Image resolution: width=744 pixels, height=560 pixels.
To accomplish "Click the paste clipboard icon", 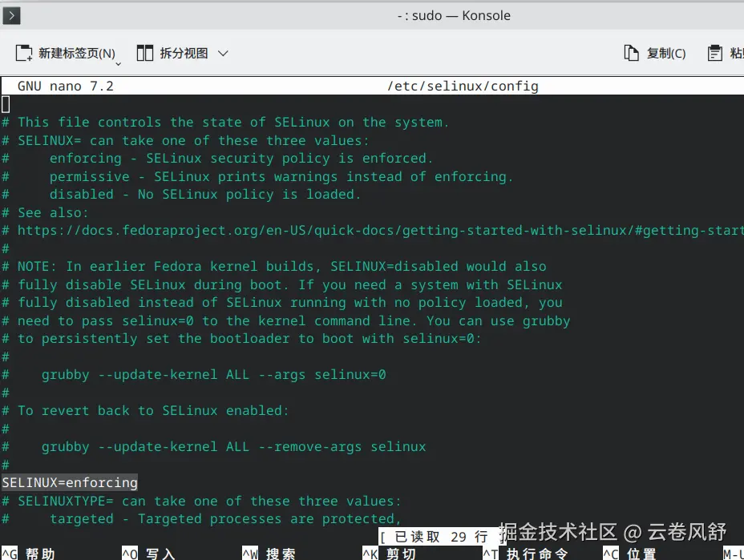I will [715, 53].
